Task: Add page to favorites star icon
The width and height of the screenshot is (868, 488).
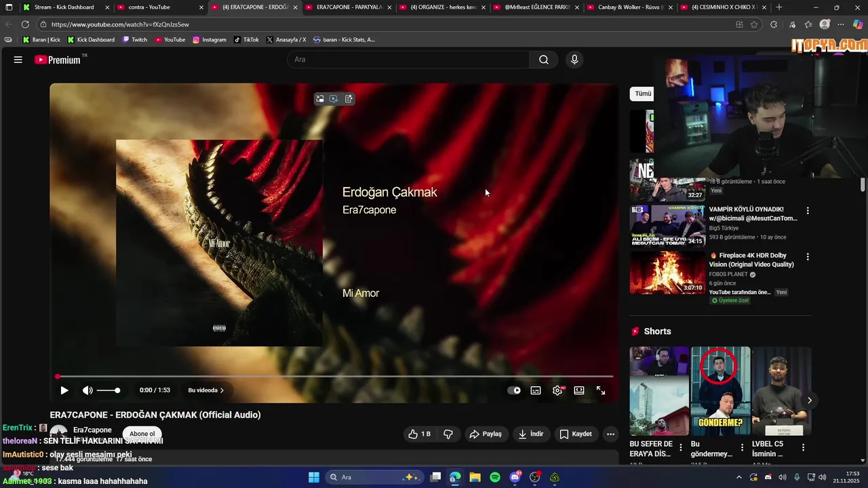Action: pos(754,24)
